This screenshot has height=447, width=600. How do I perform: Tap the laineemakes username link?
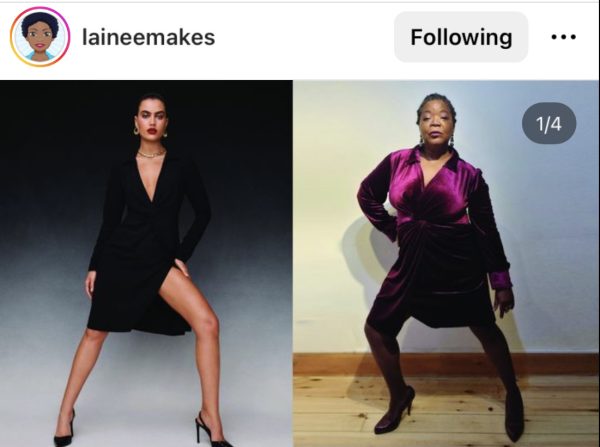148,38
